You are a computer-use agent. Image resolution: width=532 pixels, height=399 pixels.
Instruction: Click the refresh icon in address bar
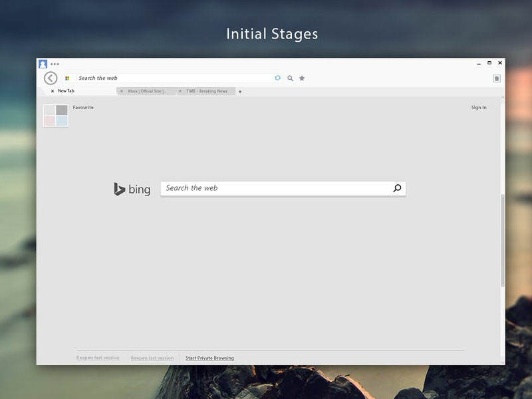point(277,78)
